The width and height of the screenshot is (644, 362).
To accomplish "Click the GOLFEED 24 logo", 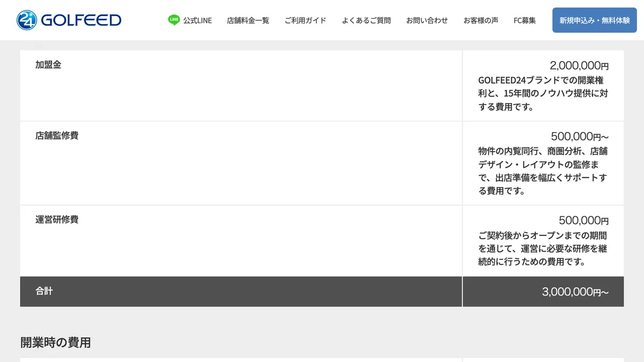I will coord(69,20).
